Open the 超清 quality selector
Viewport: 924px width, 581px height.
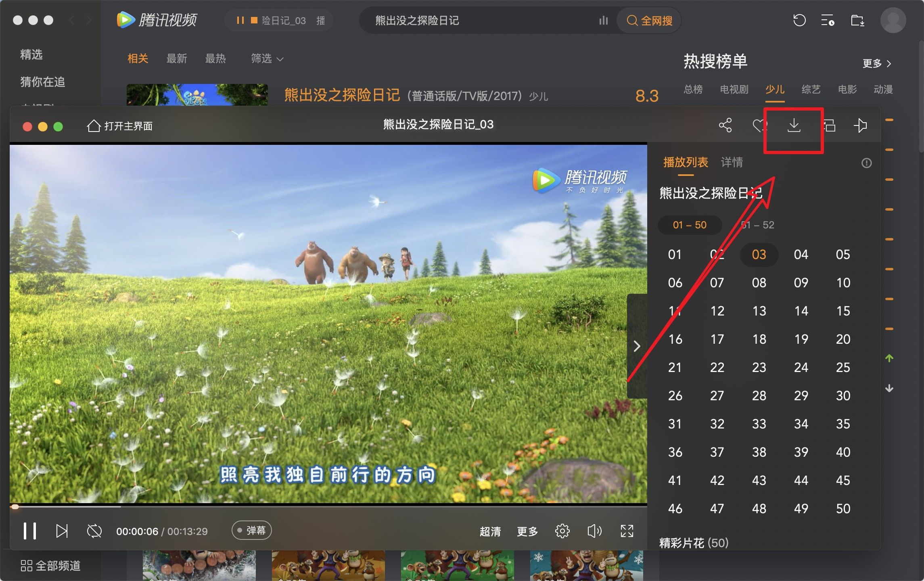pos(490,531)
